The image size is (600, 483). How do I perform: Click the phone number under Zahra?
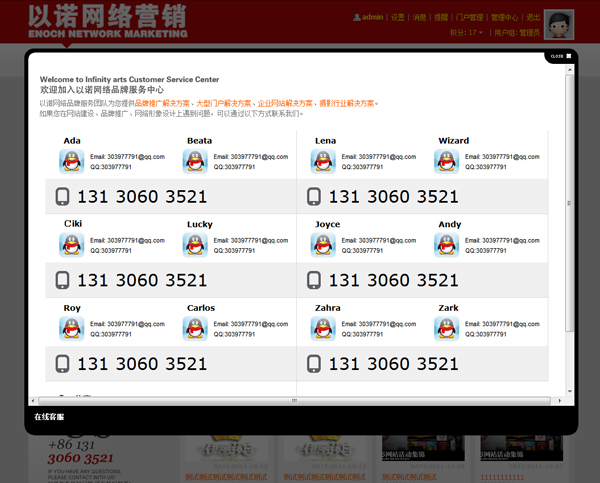[x=393, y=364]
